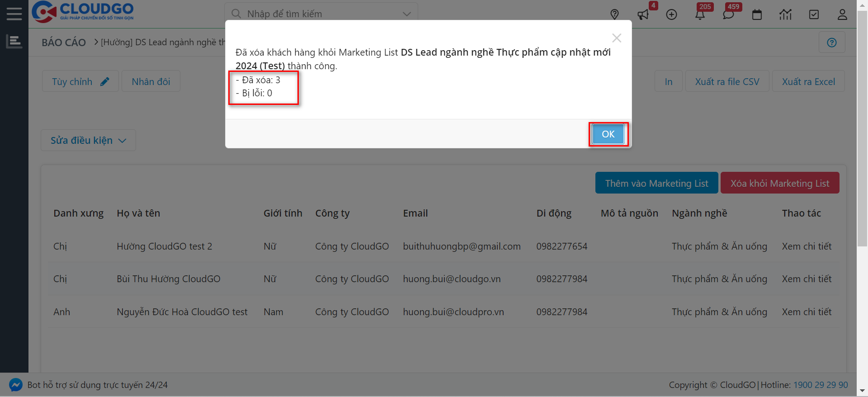Open the calendar icon
Screen dimensions: 868x397
click(x=757, y=14)
